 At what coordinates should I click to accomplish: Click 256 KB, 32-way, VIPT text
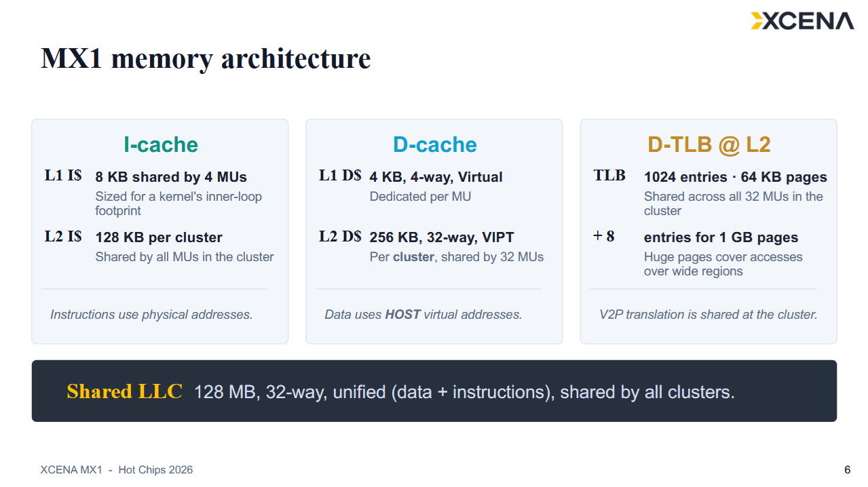442,237
